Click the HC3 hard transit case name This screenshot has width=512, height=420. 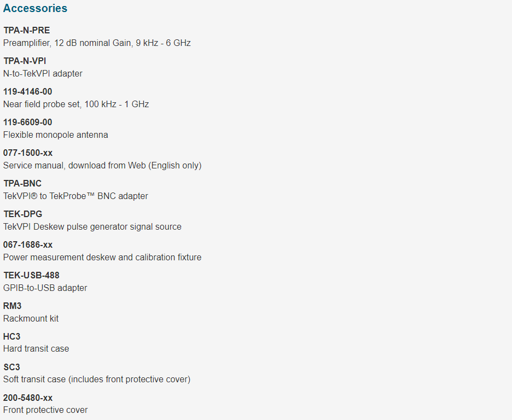(11, 336)
